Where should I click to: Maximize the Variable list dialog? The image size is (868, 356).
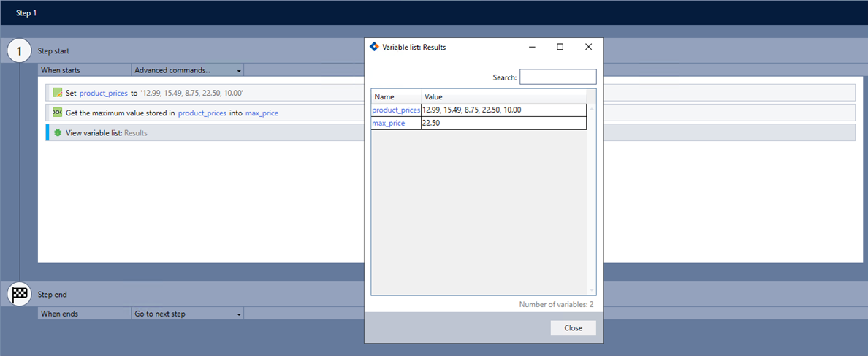(x=560, y=47)
